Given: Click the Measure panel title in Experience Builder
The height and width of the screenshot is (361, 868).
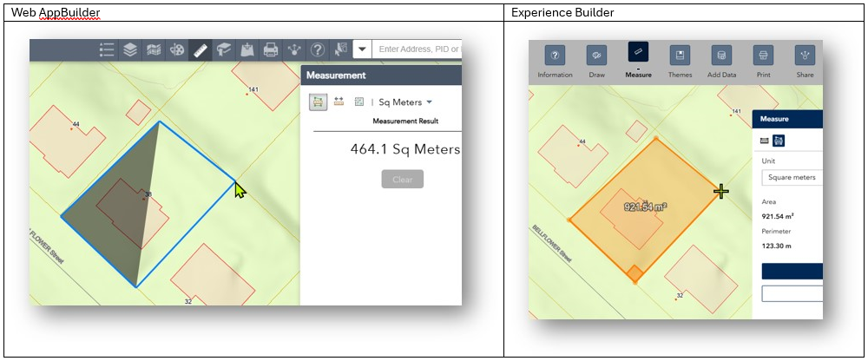Looking at the screenshot, I should click(x=774, y=119).
